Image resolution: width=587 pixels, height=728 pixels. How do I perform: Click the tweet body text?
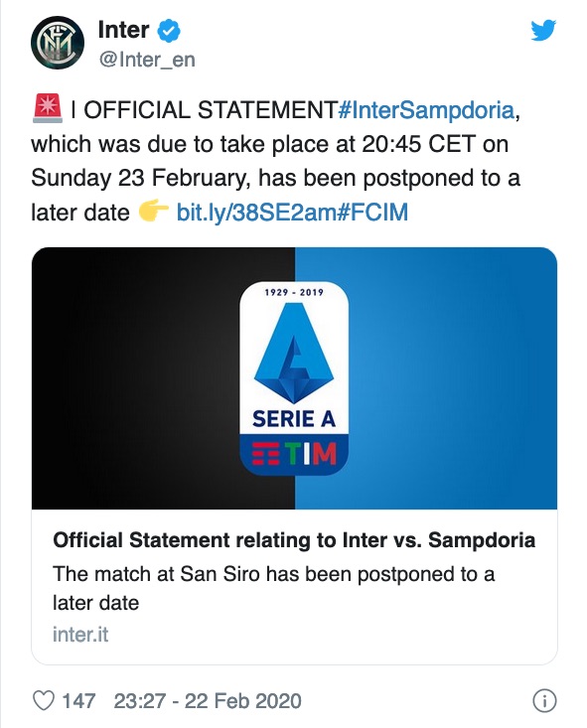276,161
